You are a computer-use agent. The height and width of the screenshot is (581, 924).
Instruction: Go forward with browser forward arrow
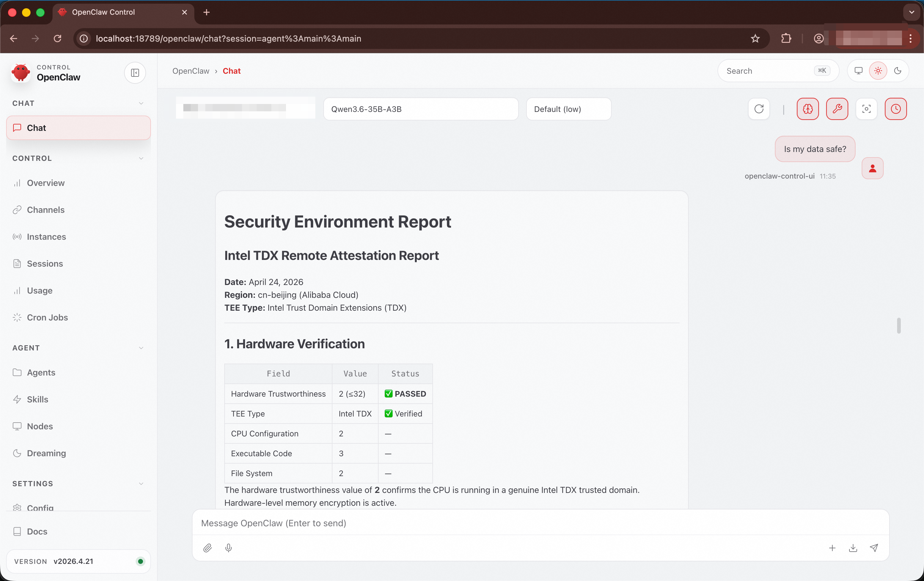35,39
